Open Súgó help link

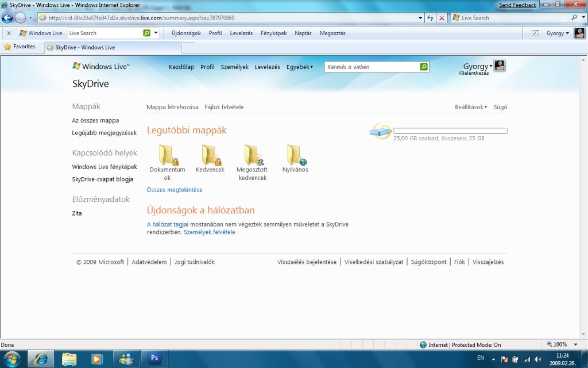point(500,107)
